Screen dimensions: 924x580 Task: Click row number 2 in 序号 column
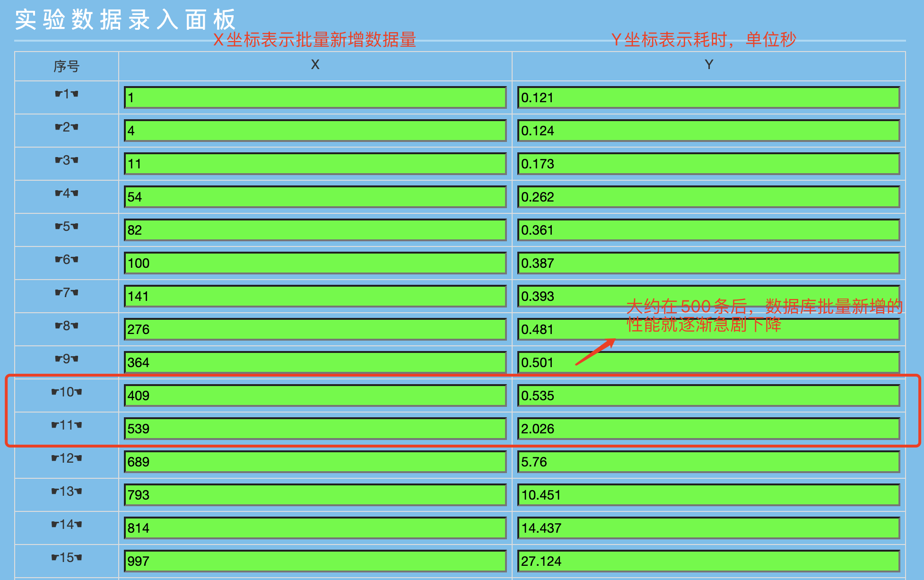click(66, 127)
